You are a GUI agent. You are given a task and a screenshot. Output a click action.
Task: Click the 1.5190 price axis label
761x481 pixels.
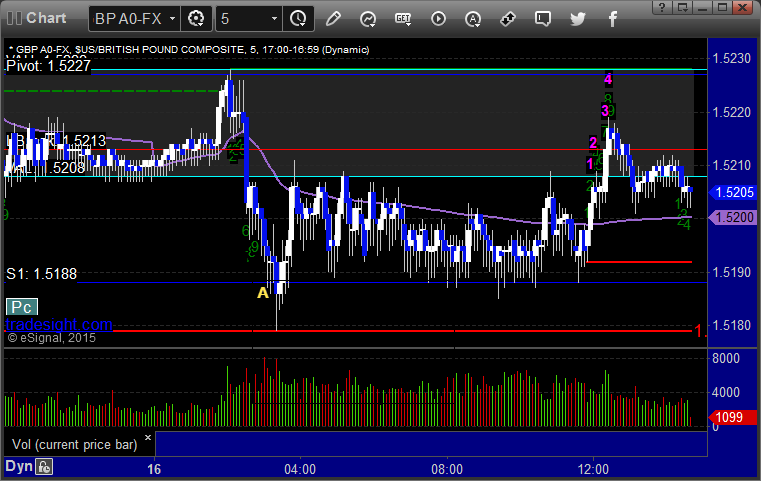731,272
